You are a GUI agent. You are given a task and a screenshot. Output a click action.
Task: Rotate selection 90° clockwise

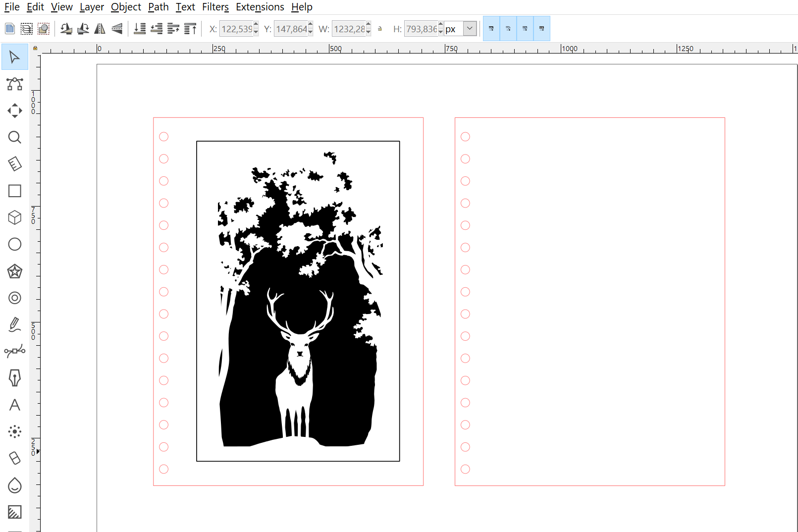[83, 29]
